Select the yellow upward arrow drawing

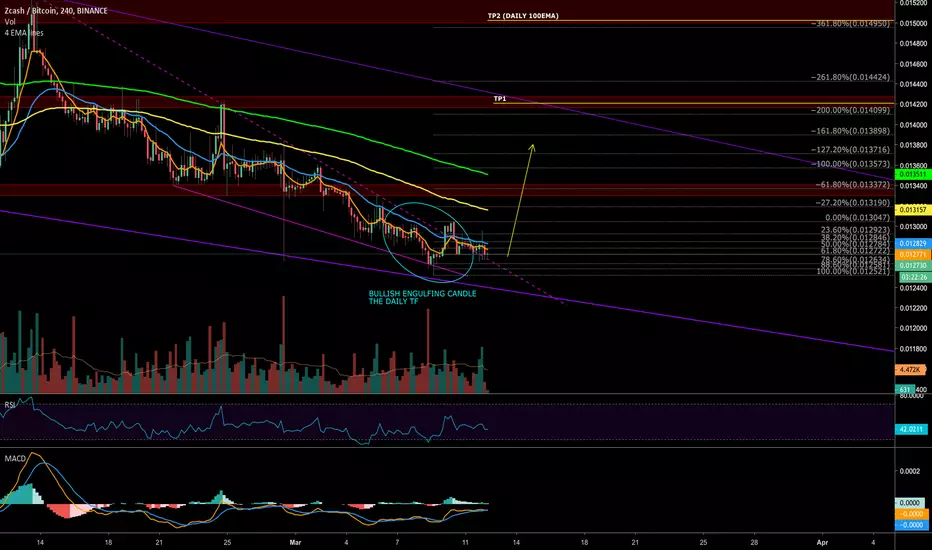pyautogui.click(x=521, y=200)
